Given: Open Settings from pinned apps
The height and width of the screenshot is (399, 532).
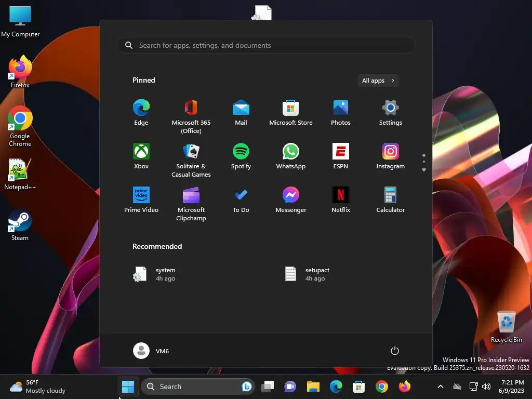Looking at the screenshot, I should pyautogui.click(x=391, y=113).
